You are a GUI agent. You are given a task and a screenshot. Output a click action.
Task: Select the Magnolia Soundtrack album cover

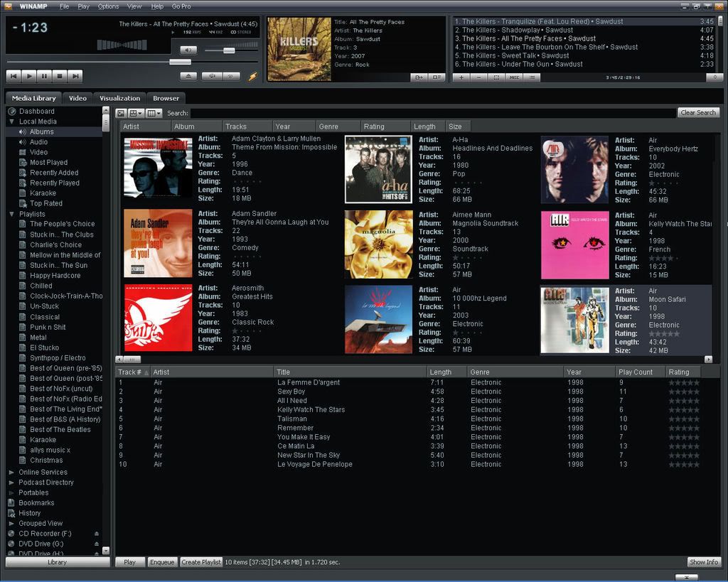point(378,244)
